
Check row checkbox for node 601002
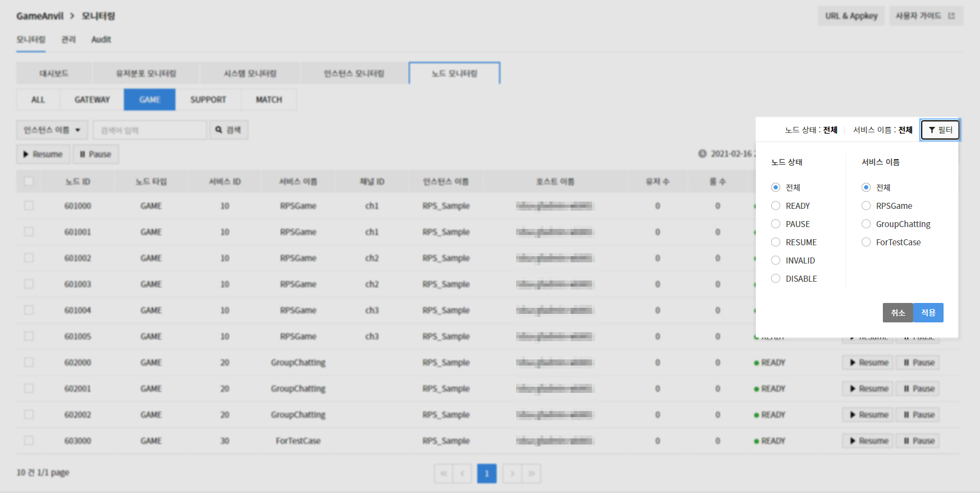[x=29, y=258]
